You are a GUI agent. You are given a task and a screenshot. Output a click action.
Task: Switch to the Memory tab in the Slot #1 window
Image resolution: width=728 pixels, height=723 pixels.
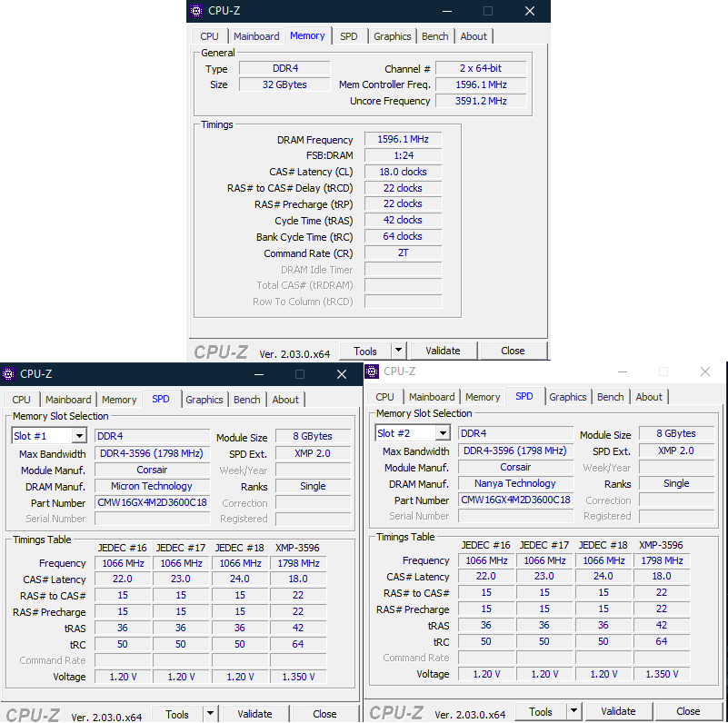(119, 400)
